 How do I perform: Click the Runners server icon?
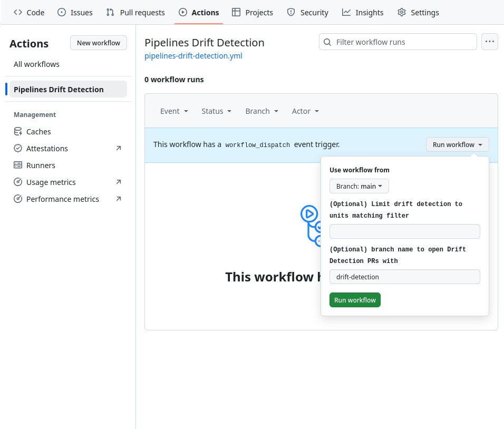tap(18, 165)
